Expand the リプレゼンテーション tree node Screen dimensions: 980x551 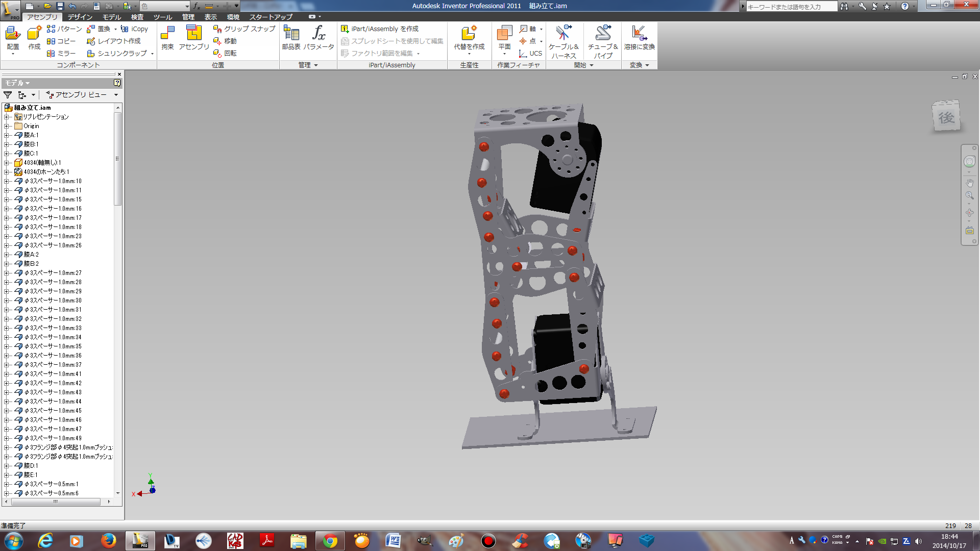point(7,117)
